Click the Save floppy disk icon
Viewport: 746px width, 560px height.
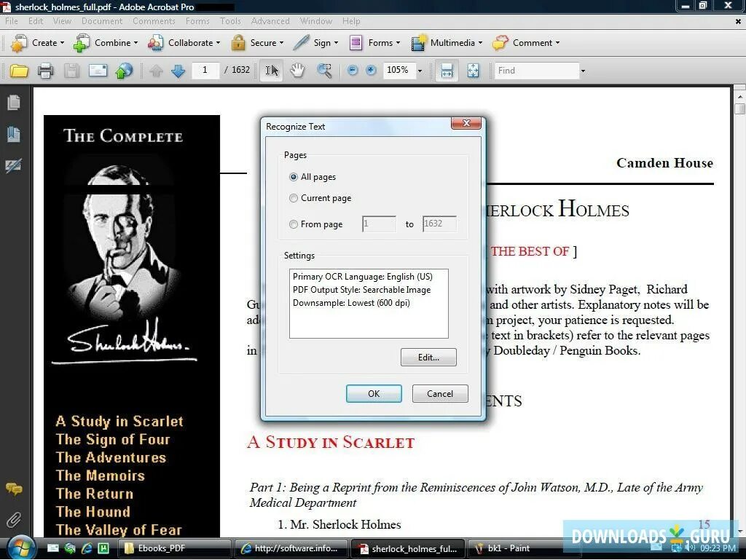(x=71, y=71)
